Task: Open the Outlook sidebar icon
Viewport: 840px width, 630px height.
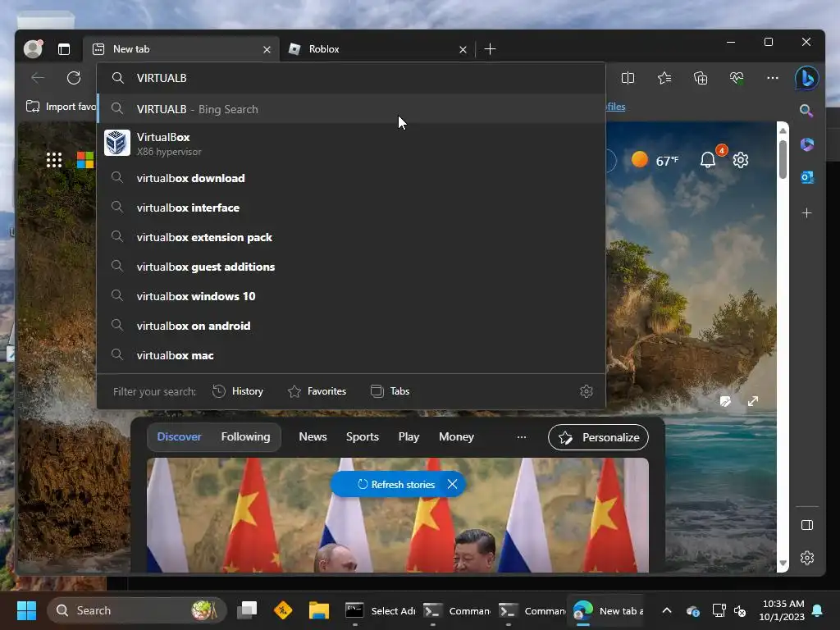Action: [x=807, y=177]
